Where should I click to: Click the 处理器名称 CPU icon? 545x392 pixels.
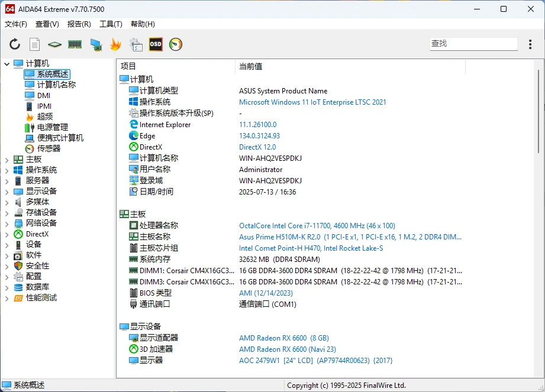[x=134, y=225]
